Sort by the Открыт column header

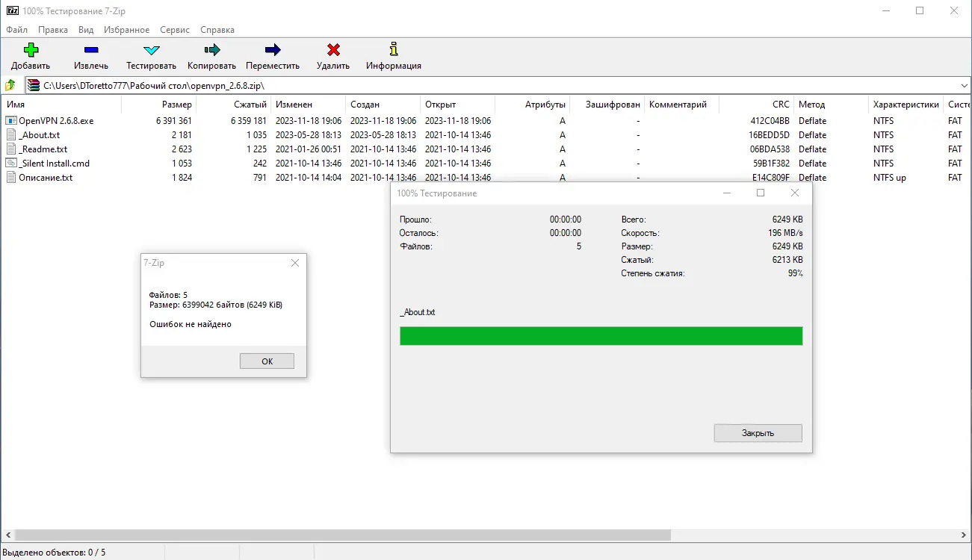click(457, 105)
